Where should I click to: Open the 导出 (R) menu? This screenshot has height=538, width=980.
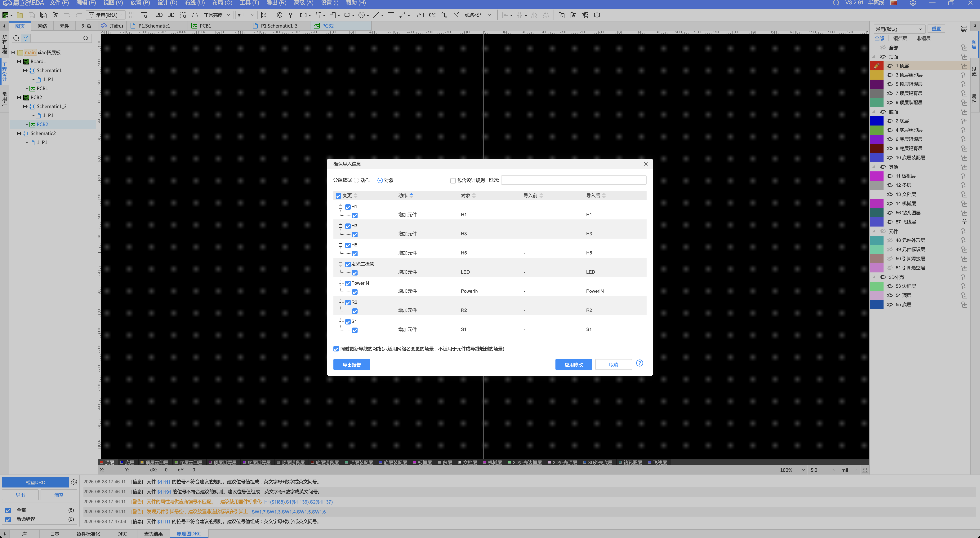tap(276, 3)
